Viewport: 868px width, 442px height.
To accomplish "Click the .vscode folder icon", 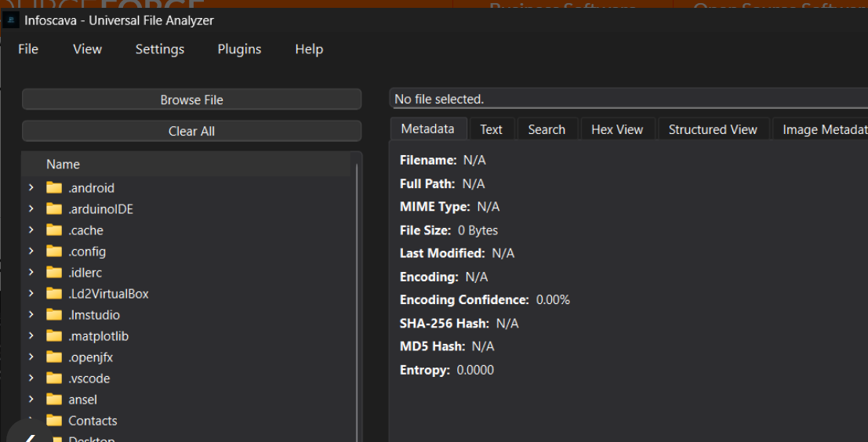I will [x=54, y=379].
